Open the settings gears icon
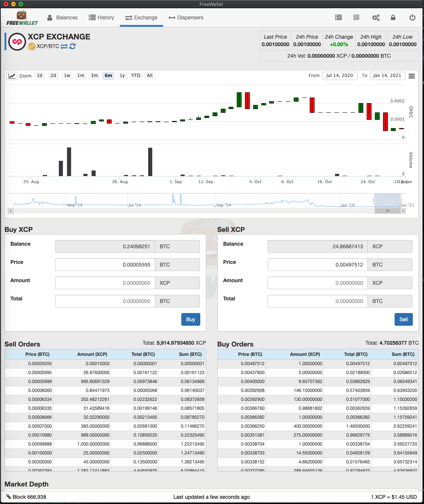 376,17
